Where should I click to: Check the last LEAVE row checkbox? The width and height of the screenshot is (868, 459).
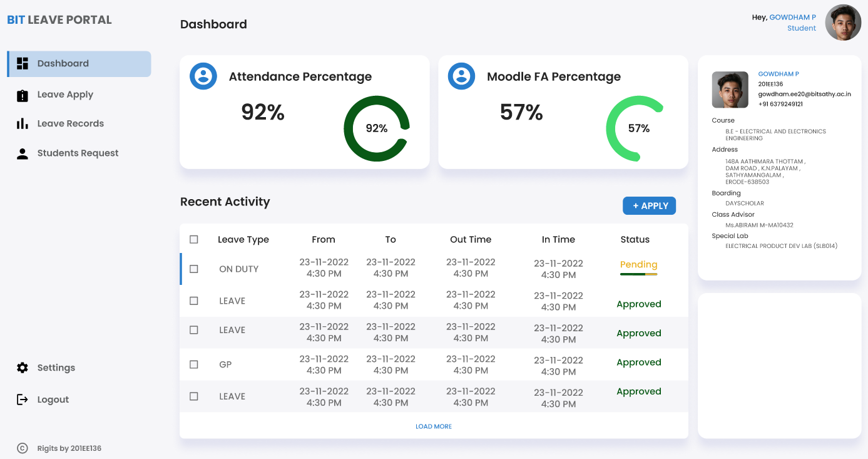pos(194,396)
